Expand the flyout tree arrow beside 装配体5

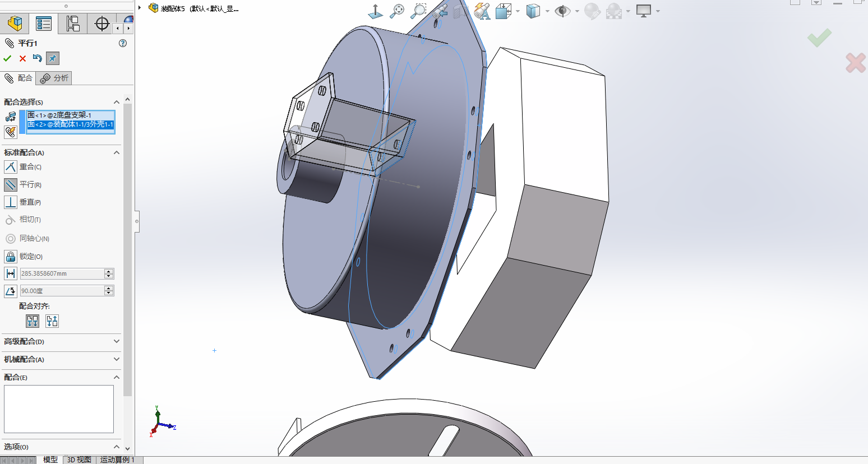tap(140, 8)
